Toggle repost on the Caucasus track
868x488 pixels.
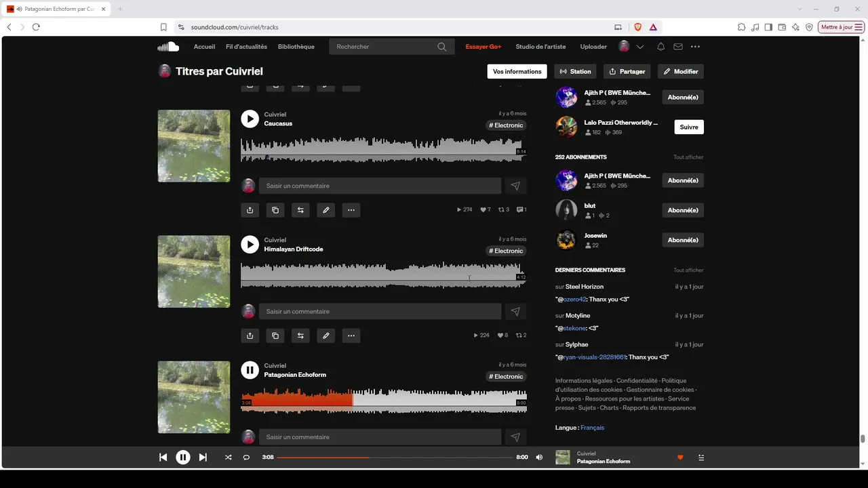click(300, 210)
